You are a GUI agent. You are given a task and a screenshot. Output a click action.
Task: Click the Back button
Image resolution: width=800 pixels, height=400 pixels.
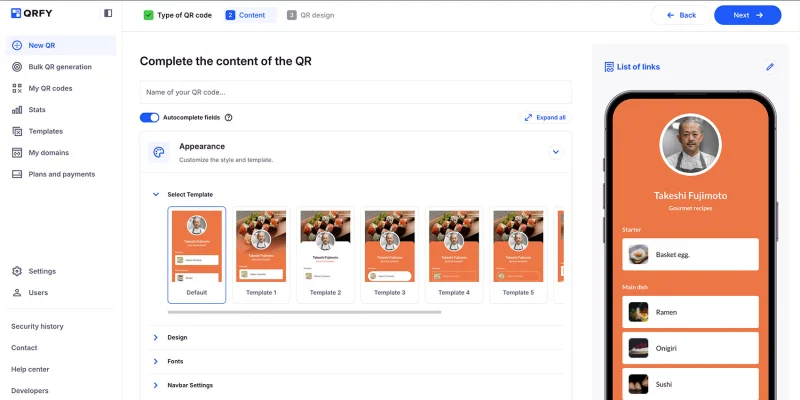[680, 15]
